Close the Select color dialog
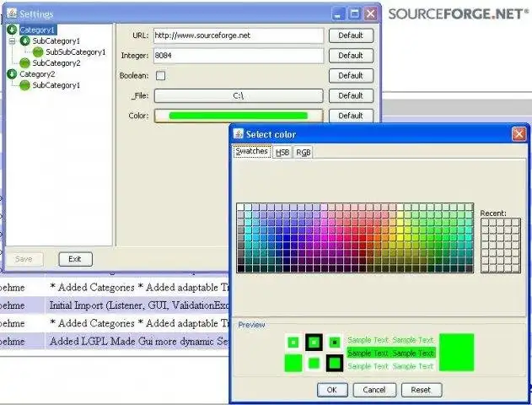The height and width of the screenshot is (405, 532). tap(519, 134)
